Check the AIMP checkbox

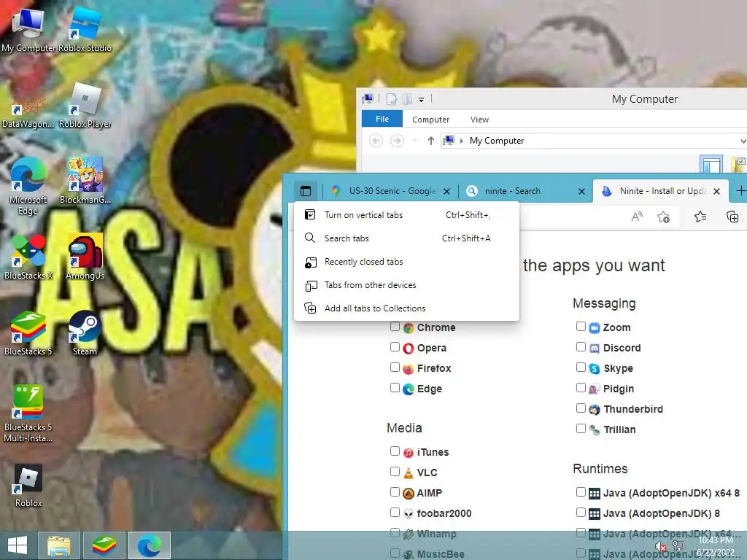(x=395, y=492)
